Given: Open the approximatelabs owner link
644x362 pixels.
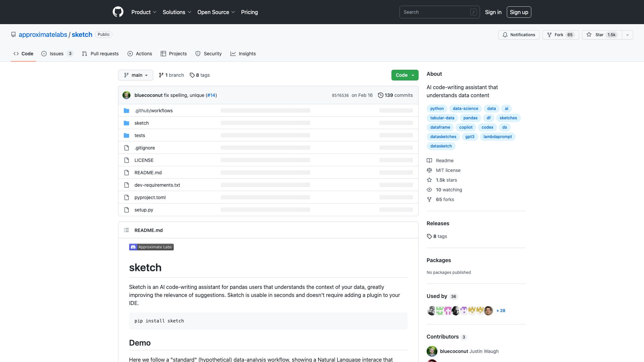Looking at the screenshot, I should click(x=43, y=35).
